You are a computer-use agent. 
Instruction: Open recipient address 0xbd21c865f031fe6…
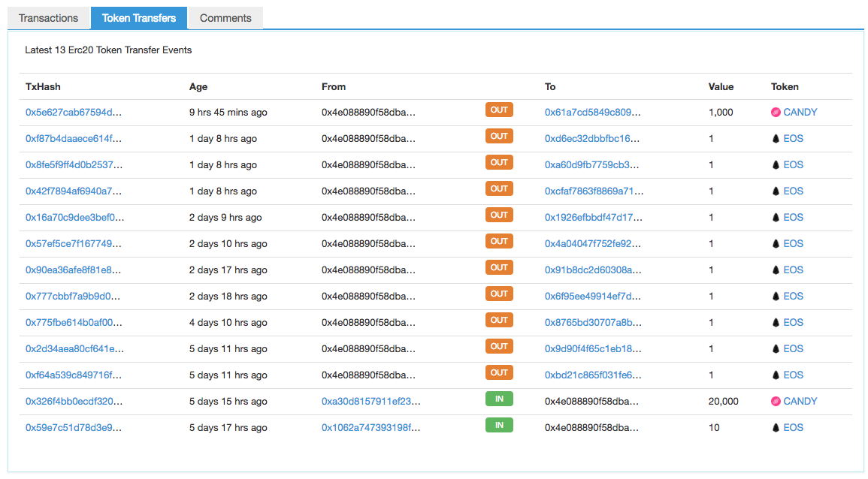click(x=594, y=375)
